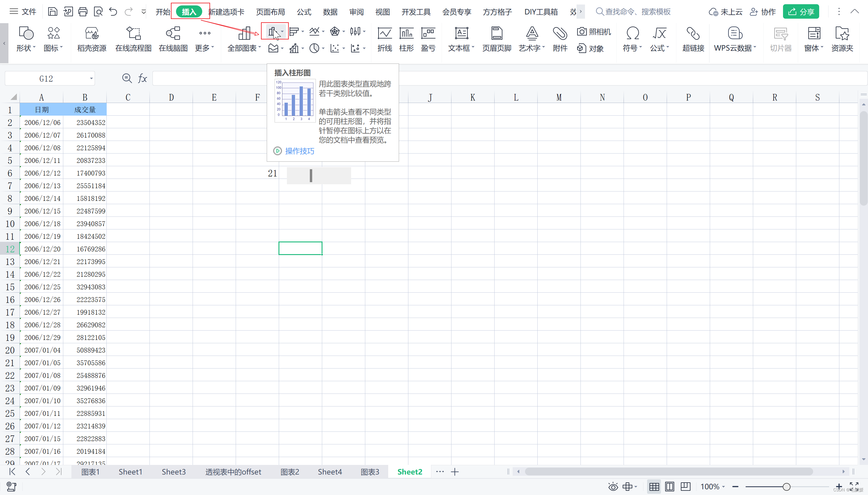
Task: Insert an attachment (附件)
Action: click(560, 39)
